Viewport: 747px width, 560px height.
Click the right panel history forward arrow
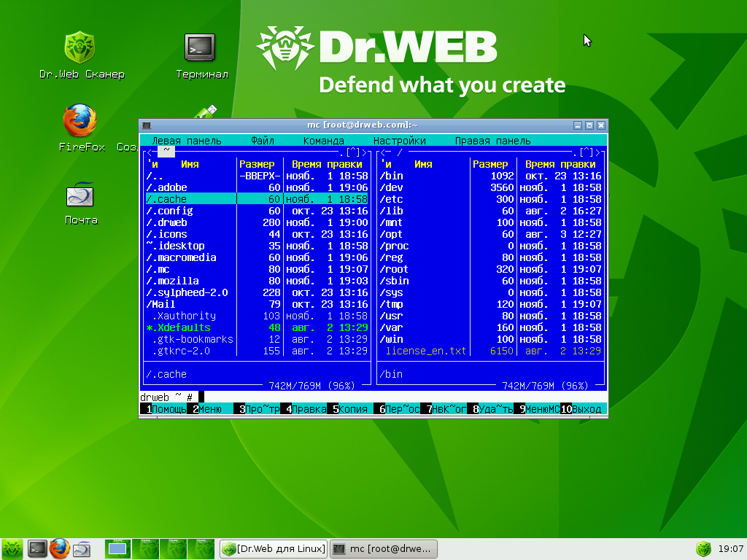598,152
